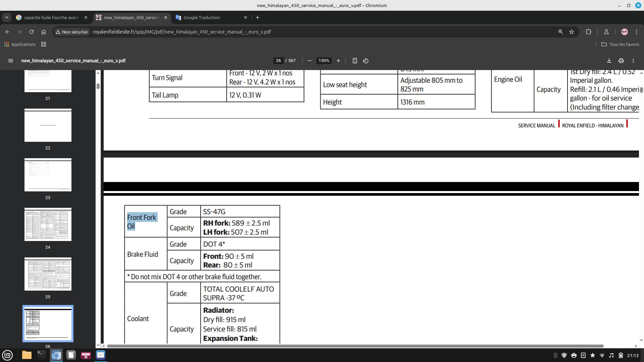The height and width of the screenshot is (362, 644).
Task: Click the page number input field
Action: pos(278,61)
